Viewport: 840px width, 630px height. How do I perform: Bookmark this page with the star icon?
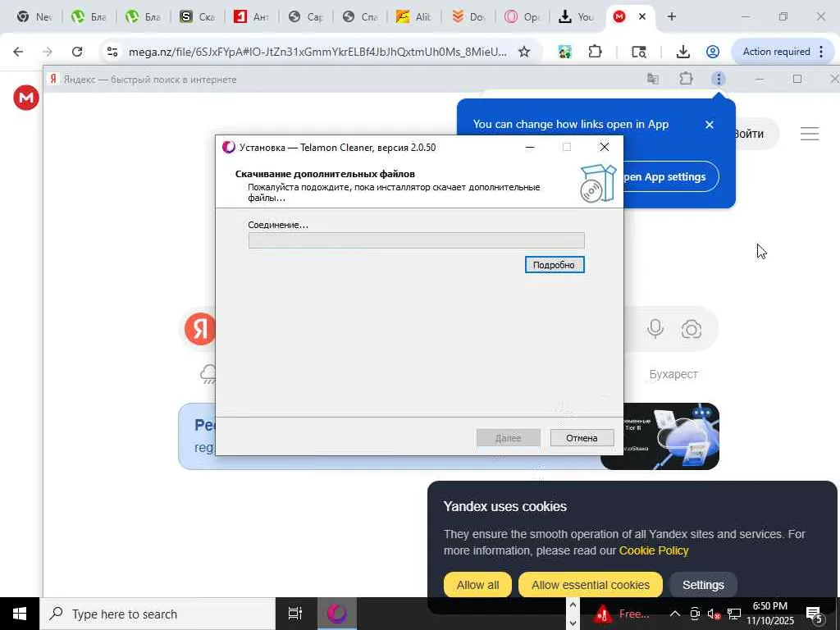[524, 52]
